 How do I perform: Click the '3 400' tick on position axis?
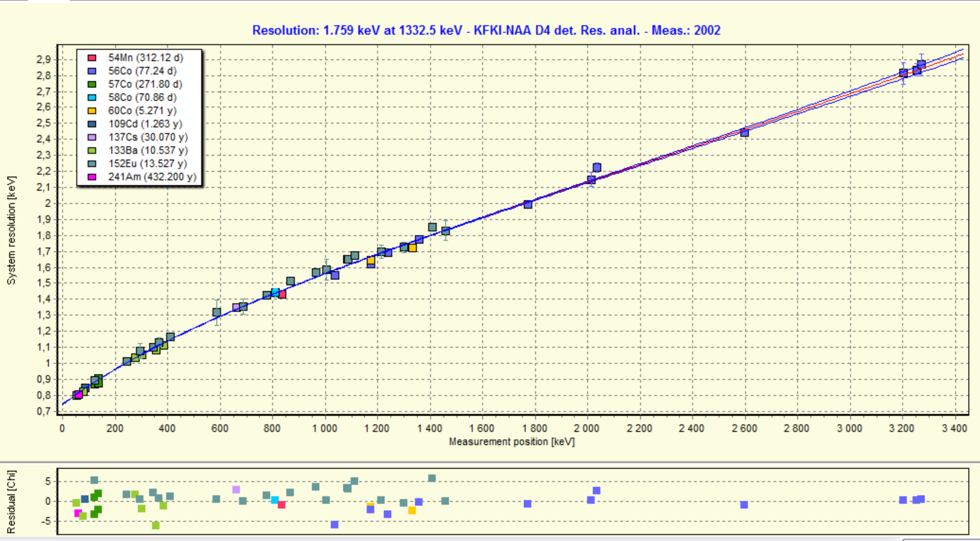pyautogui.click(x=954, y=429)
